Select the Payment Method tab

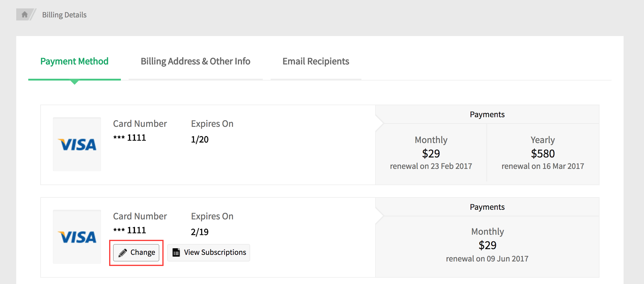(x=74, y=61)
